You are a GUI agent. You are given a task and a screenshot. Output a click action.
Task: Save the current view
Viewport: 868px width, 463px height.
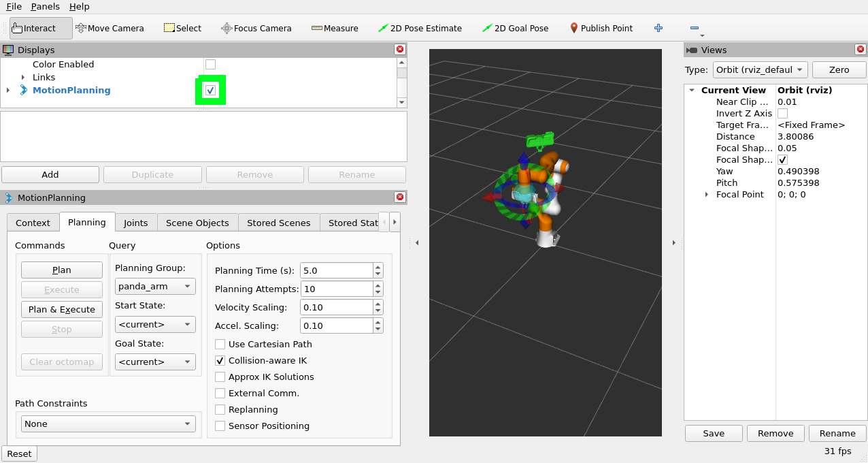coord(714,433)
